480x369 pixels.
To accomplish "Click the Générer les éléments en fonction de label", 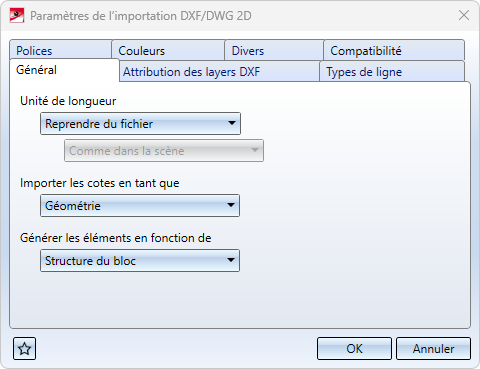I will 116,238.
